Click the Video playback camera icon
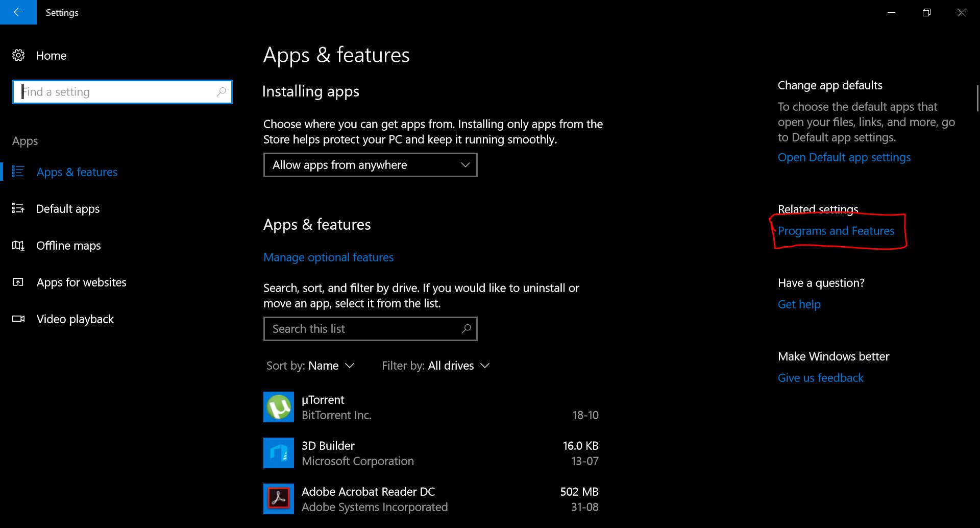Image resolution: width=980 pixels, height=528 pixels. 18,319
